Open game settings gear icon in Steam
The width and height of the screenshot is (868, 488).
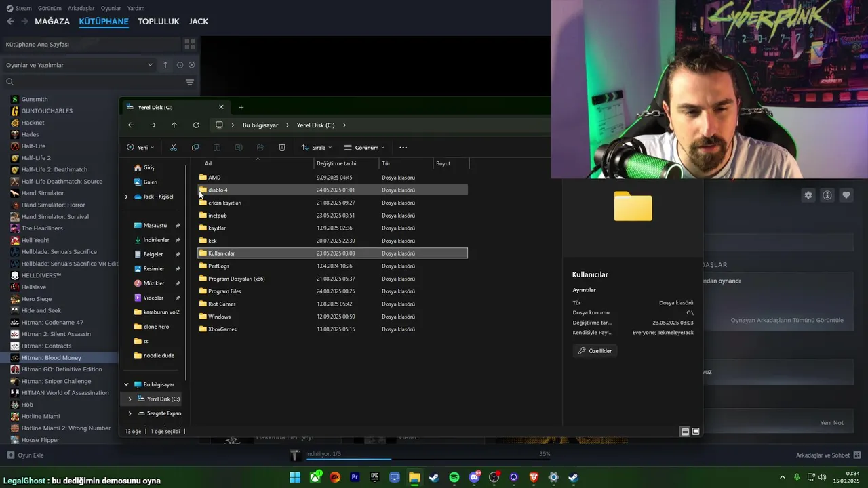click(808, 195)
